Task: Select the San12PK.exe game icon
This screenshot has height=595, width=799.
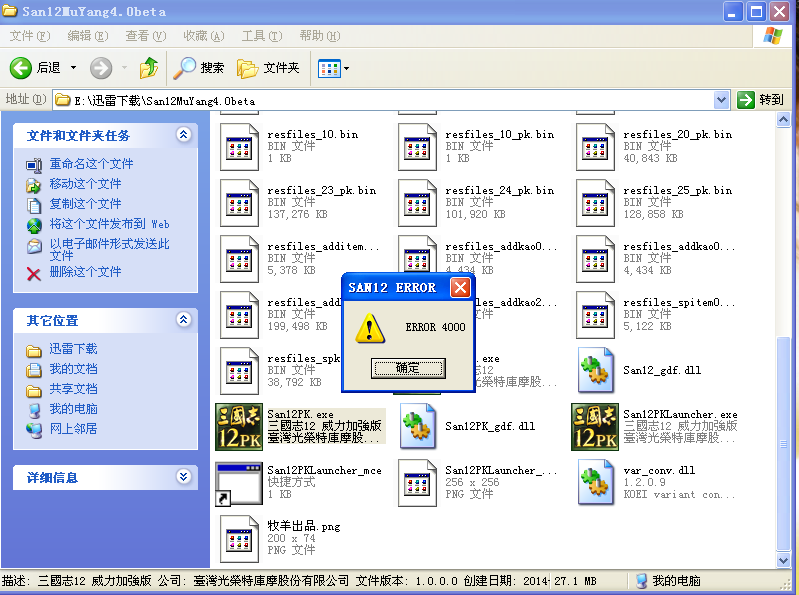Action: [x=238, y=427]
